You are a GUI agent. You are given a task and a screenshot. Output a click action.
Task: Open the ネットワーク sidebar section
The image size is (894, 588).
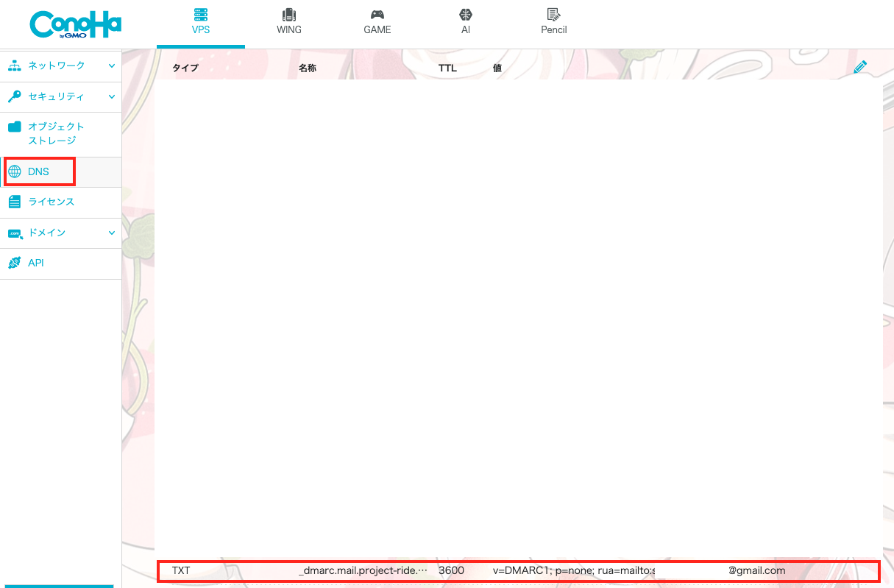pos(60,65)
